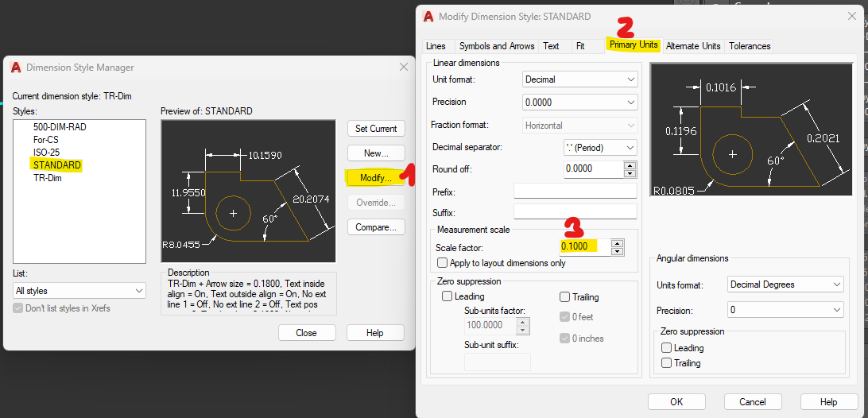Click the Scale factor value field
This screenshot has height=418, width=868.
point(585,246)
